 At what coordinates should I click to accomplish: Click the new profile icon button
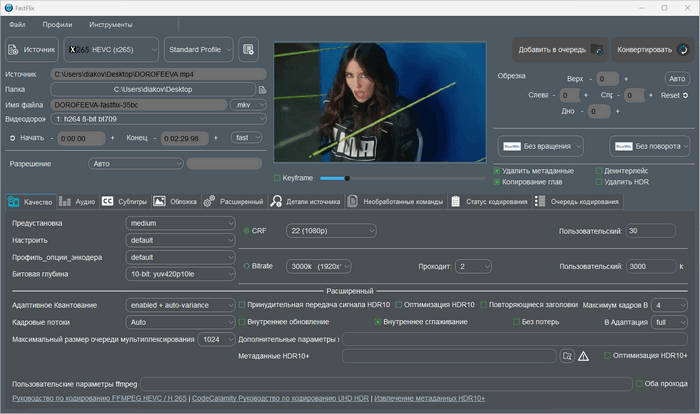coord(248,50)
